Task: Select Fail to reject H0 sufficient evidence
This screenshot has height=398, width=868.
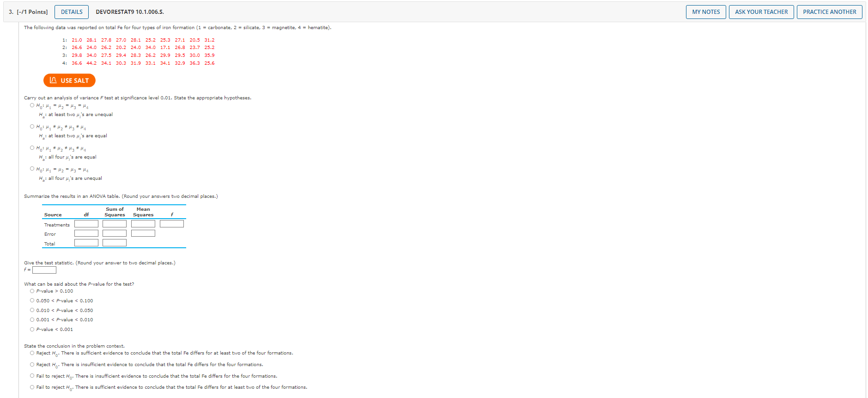Action: tap(32, 387)
